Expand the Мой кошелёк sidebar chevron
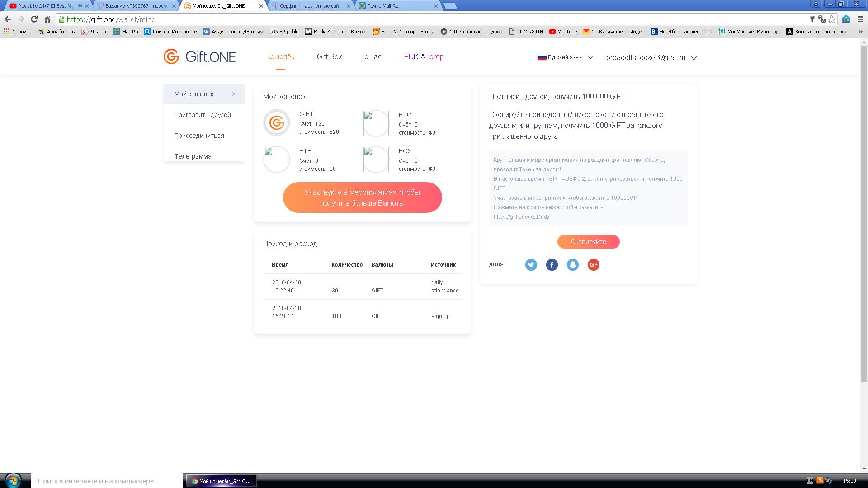Screen dimensions: 868x488 coord(233,94)
